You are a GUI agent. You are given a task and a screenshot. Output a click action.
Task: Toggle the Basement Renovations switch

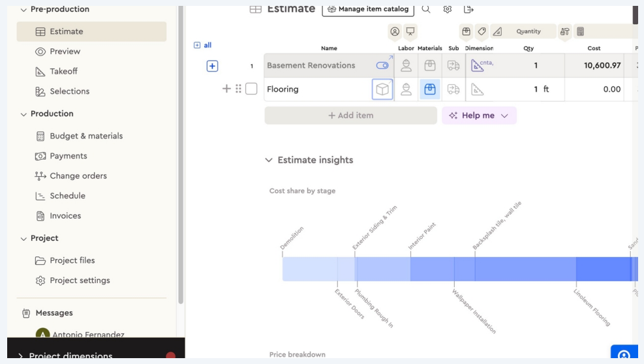click(382, 65)
